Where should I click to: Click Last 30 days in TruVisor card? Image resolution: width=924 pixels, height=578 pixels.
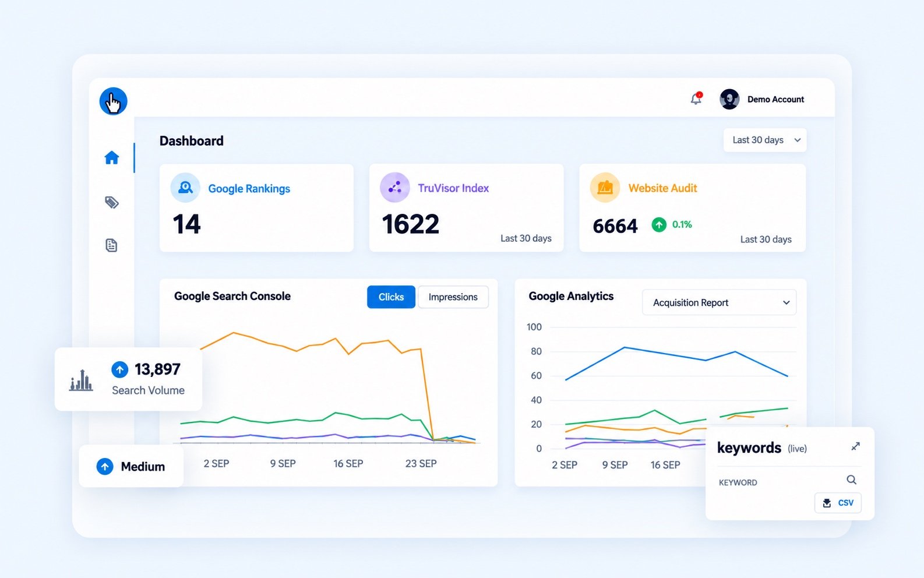(x=526, y=238)
